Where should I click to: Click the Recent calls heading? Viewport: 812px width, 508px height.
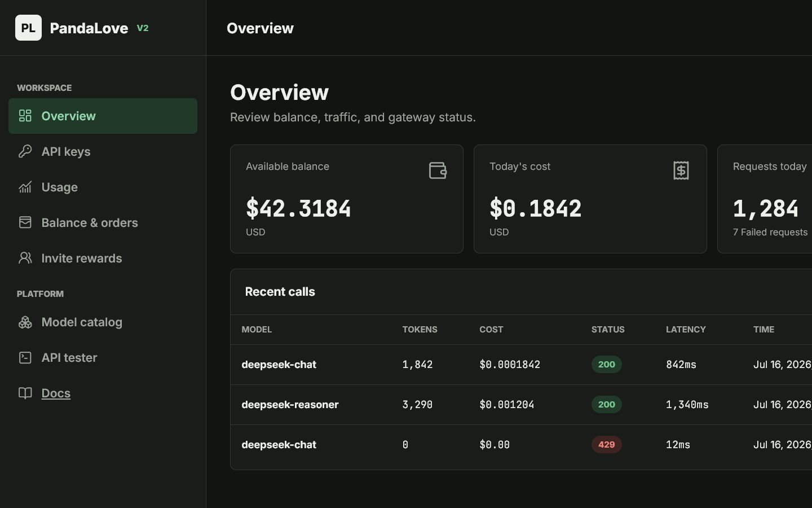pos(280,292)
